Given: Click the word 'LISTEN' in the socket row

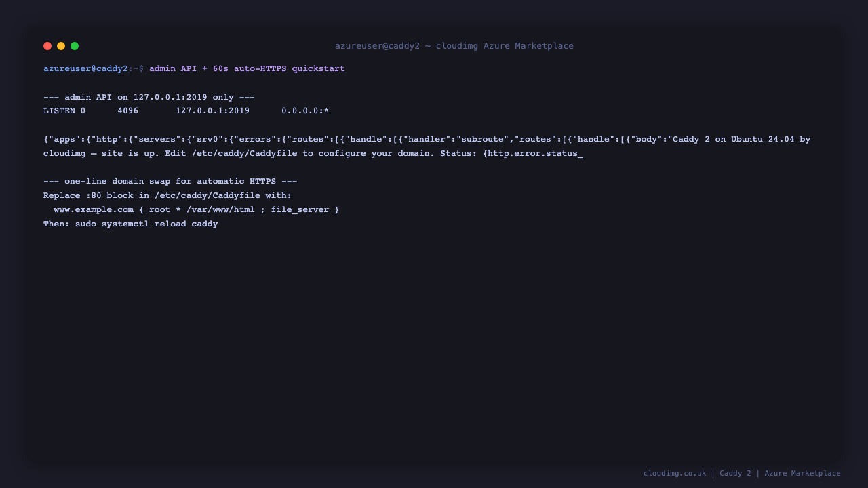Looking at the screenshot, I should [59, 111].
